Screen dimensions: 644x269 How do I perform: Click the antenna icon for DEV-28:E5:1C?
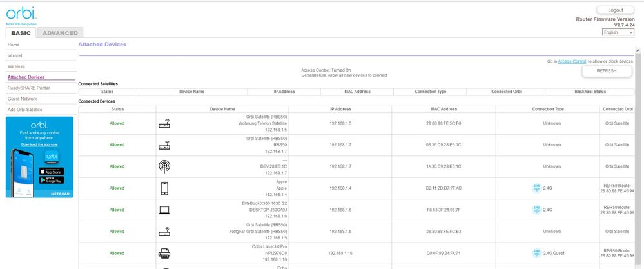click(164, 166)
